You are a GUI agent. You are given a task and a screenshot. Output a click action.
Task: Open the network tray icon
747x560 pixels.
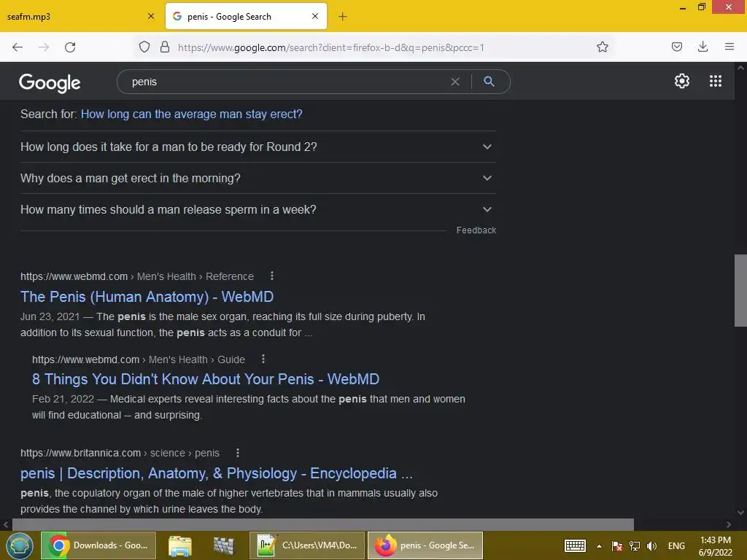634,546
